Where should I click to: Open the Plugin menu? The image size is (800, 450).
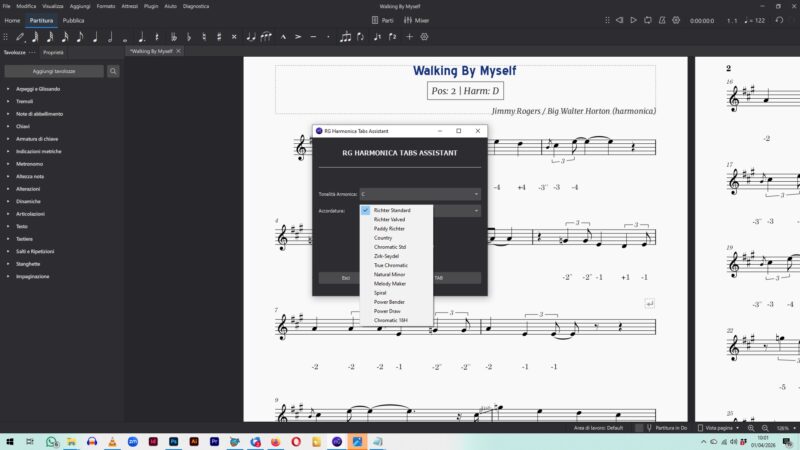pyautogui.click(x=151, y=6)
